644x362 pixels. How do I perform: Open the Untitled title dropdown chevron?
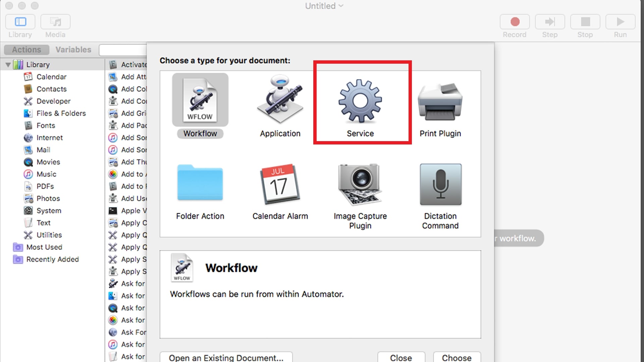[341, 6]
